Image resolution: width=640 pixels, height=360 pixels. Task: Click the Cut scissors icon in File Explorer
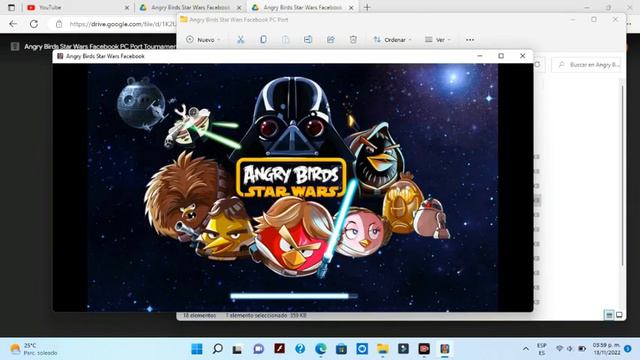(x=240, y=40)
